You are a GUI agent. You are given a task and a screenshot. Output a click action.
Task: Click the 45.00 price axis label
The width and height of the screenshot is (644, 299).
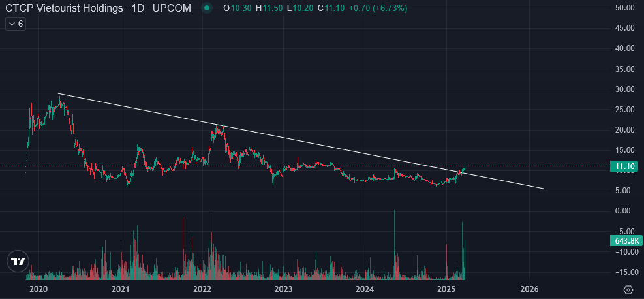coord(626,28)
